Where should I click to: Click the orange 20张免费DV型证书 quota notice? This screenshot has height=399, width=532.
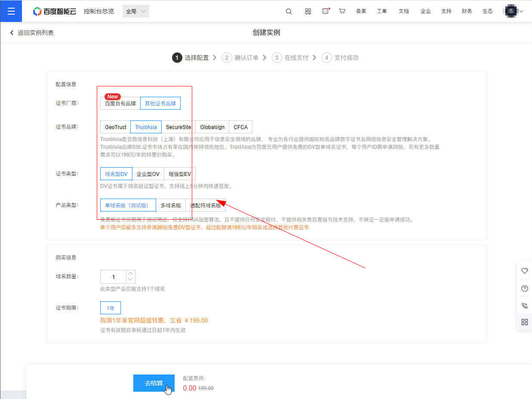tap(204, 227)
